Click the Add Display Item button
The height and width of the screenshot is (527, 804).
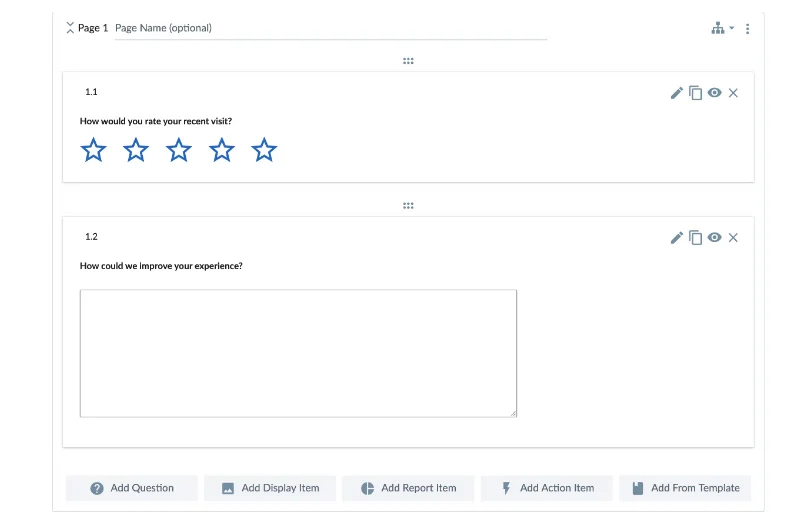(x=270, y=488)
